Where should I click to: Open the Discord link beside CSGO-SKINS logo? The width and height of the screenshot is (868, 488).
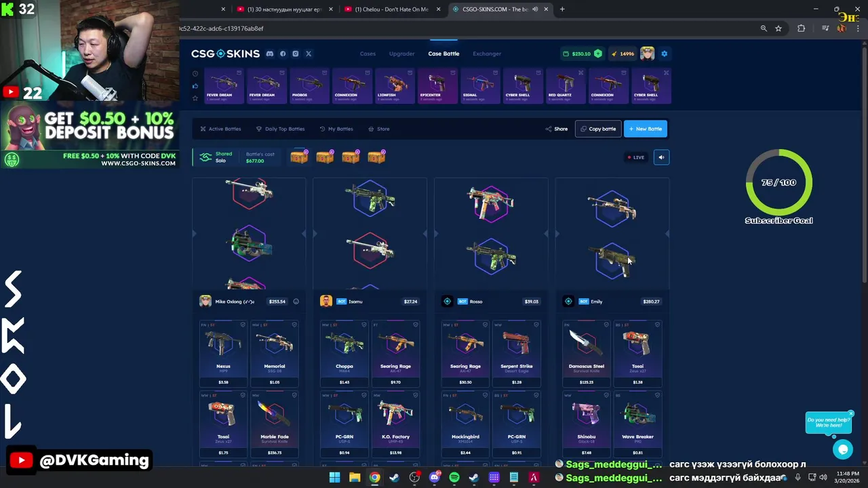(270, 54)
